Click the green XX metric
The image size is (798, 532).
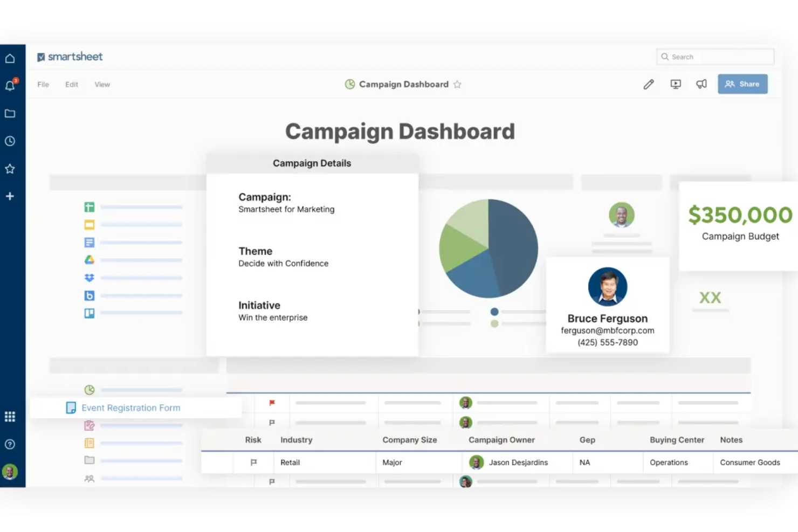tap(710, 298)
